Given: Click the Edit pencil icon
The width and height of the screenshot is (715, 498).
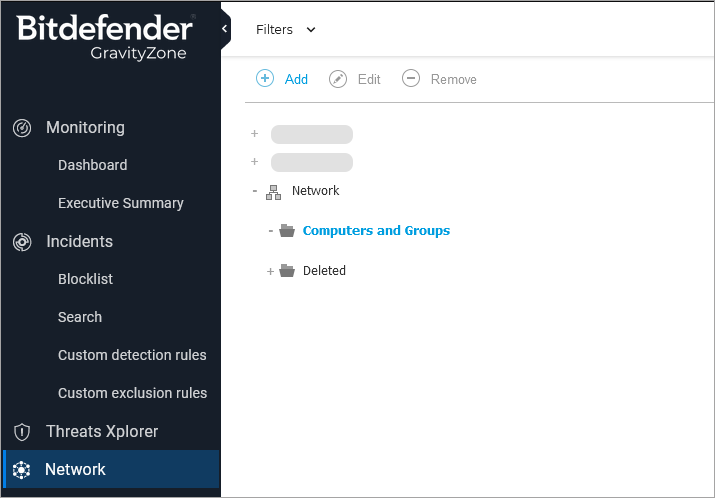Looking at the screenshot, I should point(338,79).
